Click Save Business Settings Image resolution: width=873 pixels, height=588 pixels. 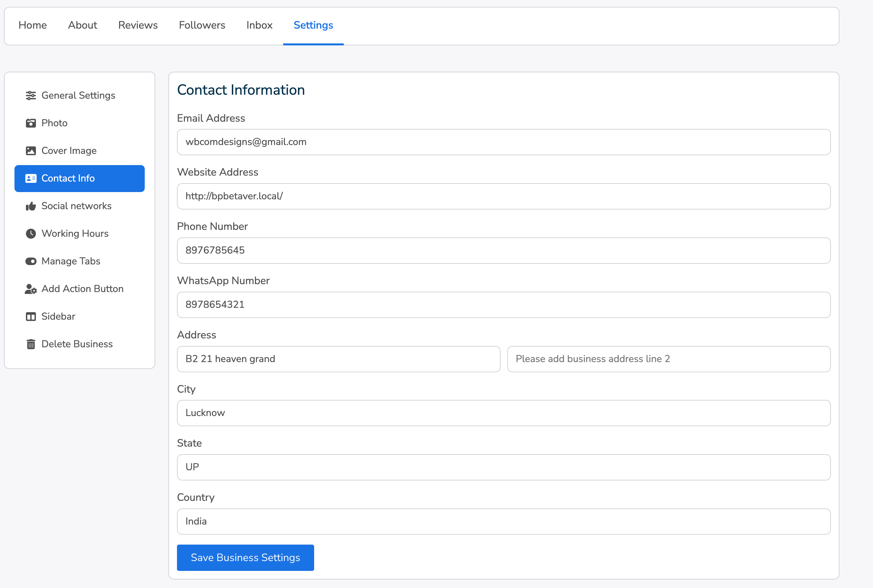(x=245, y=557)
